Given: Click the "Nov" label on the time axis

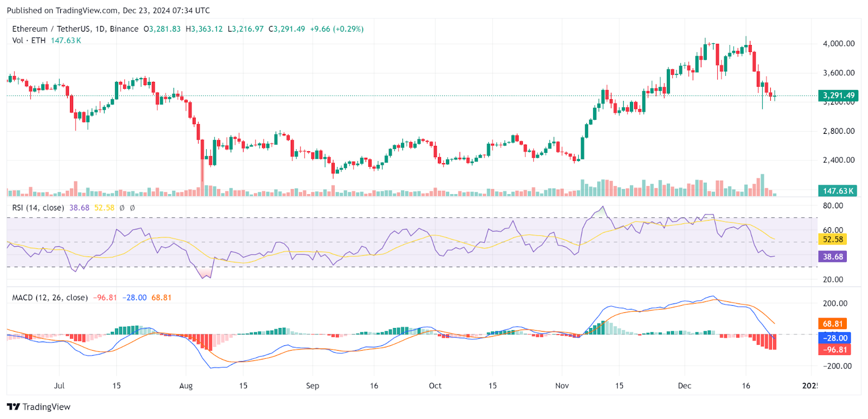Looking at the screenshot, I should point(562,385).
